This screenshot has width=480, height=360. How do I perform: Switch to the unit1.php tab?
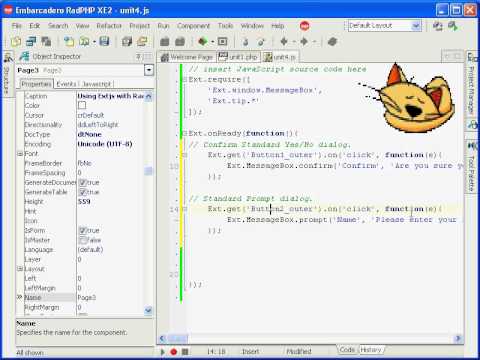coord(239,57)
